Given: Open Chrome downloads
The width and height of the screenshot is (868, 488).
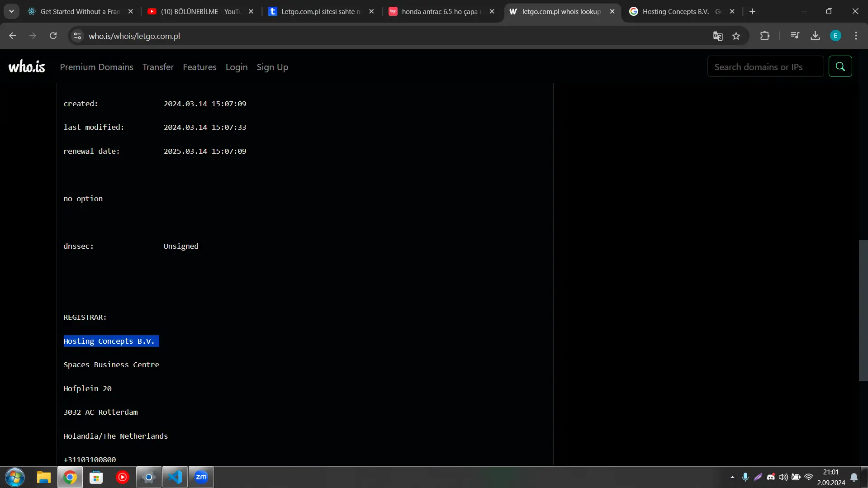Looking at the screenshot, I should 815,36.
